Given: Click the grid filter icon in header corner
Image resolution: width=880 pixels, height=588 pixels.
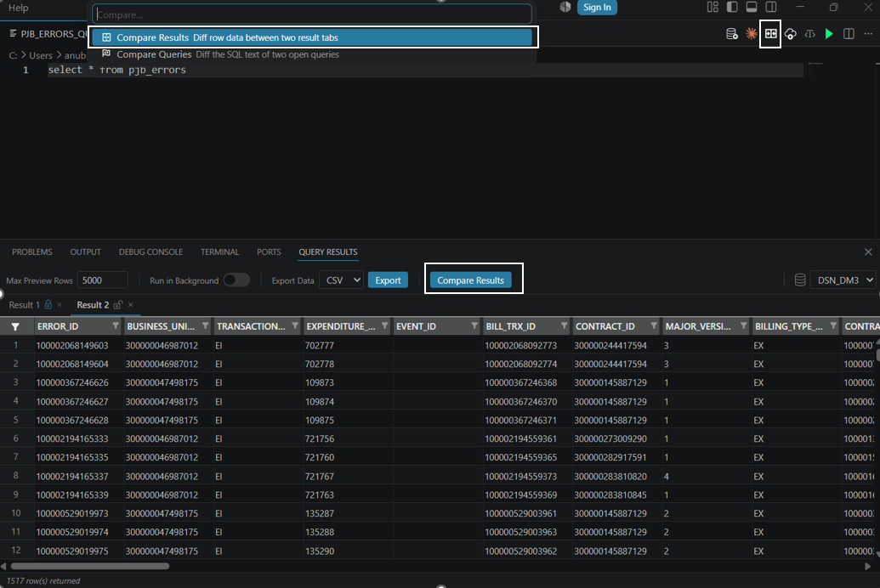Looking at the screenshot, I should (x=15, y=326).
